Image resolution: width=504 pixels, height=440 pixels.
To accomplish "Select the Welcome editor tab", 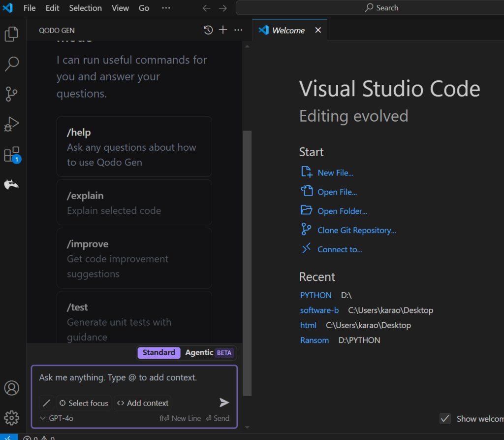I will coord(289,30).
